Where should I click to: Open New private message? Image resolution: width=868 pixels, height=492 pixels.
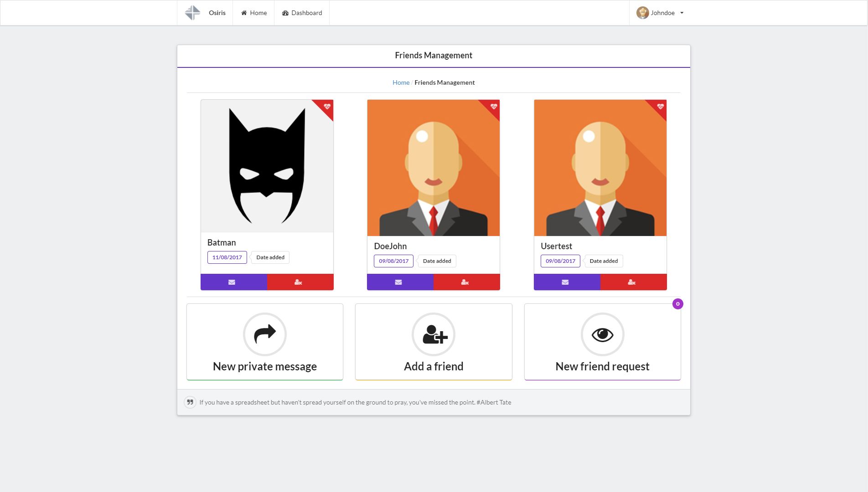[265, 342]
